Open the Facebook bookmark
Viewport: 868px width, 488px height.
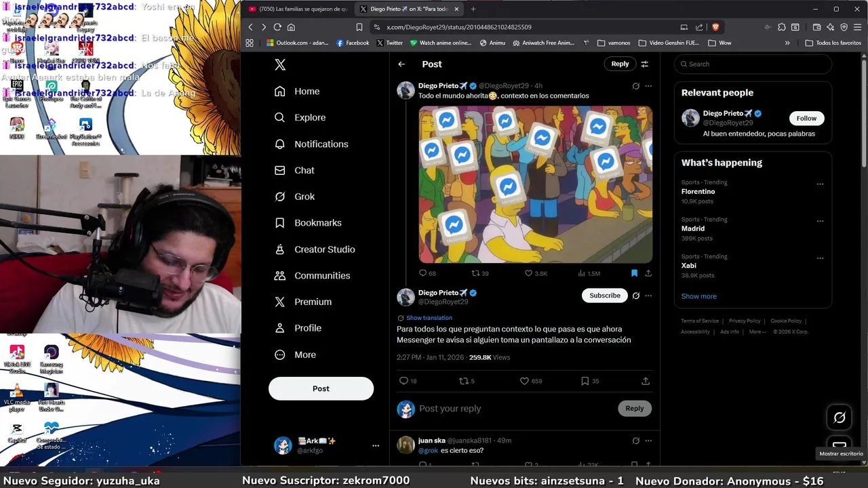353,43
